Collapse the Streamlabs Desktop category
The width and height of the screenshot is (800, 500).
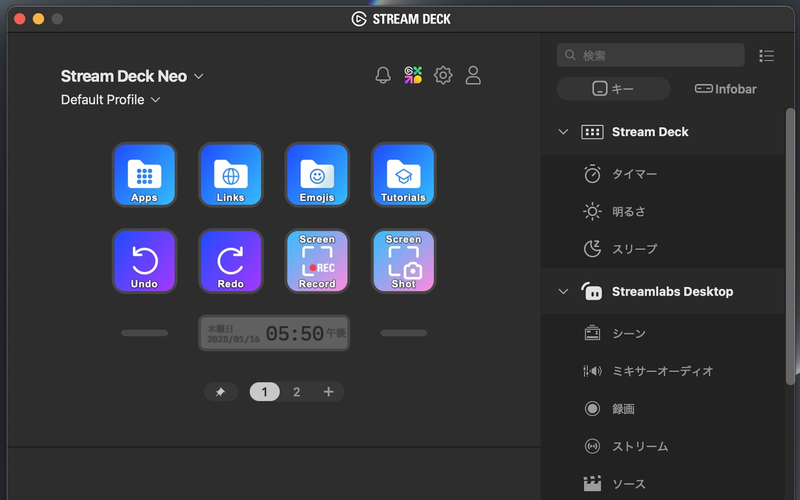[563, 292]
